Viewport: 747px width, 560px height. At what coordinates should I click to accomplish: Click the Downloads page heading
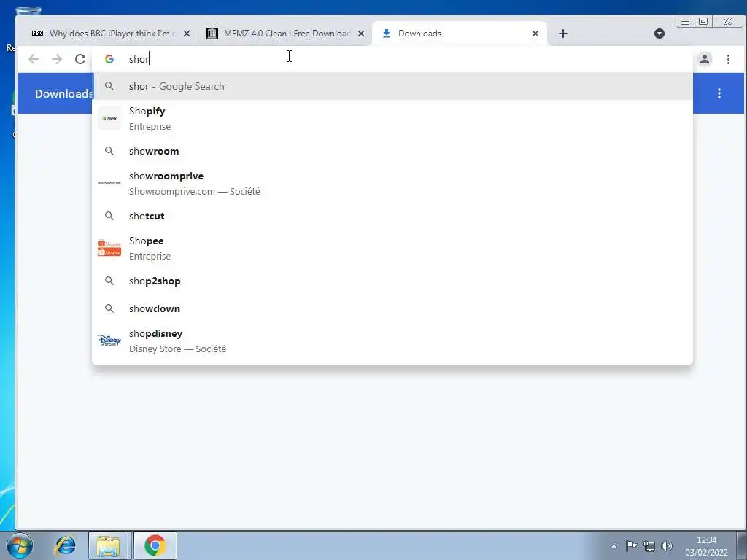coord(63,94)
